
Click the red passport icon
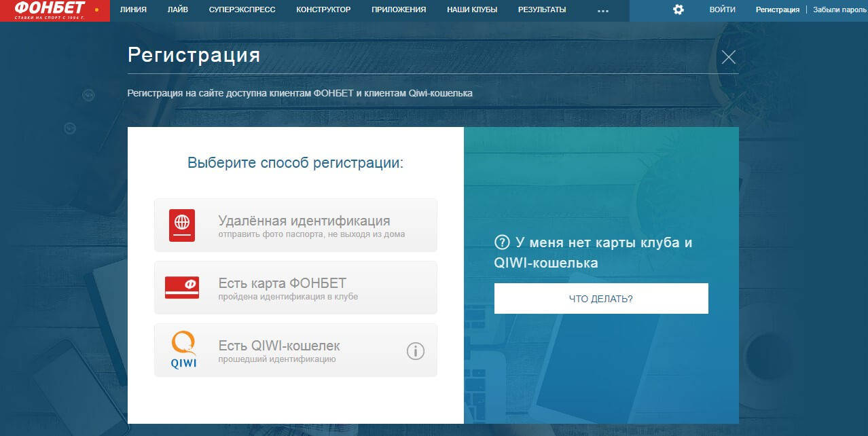pyautogui.click(x=182, y=225)
